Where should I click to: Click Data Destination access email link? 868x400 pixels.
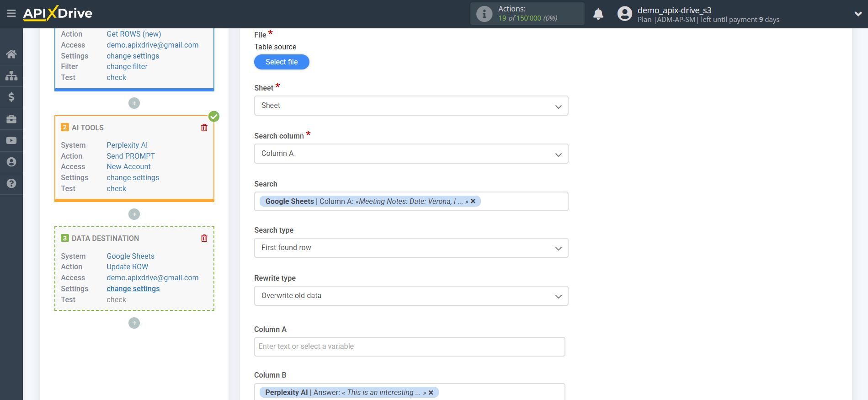pyautogui.click(x=153, y=277)
